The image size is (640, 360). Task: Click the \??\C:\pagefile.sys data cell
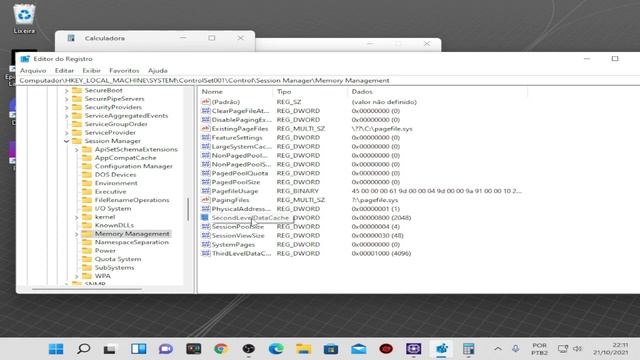click(x=382, y=129)
